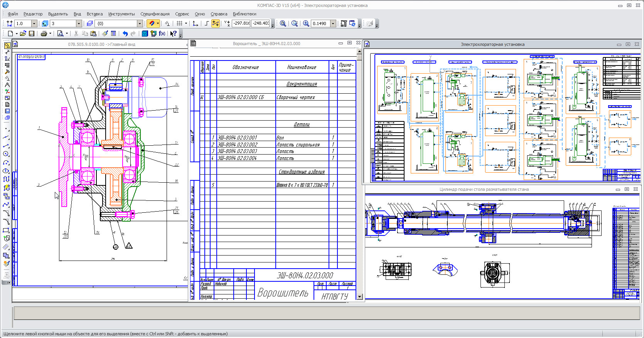
Task: Open the snaps magnet dropdown arrow
Action: click(x=158, y=24)
